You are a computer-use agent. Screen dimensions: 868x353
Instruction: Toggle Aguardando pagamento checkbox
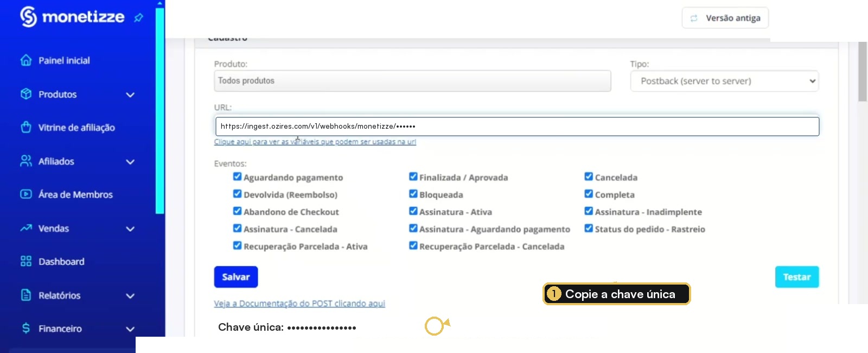[x=237, y=177]
